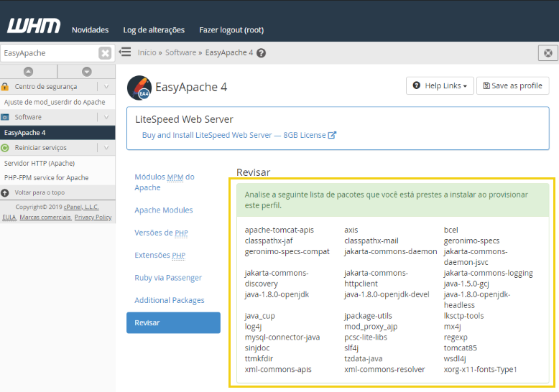Click package xorg-x11-fonts-Type1

point(480,369)
